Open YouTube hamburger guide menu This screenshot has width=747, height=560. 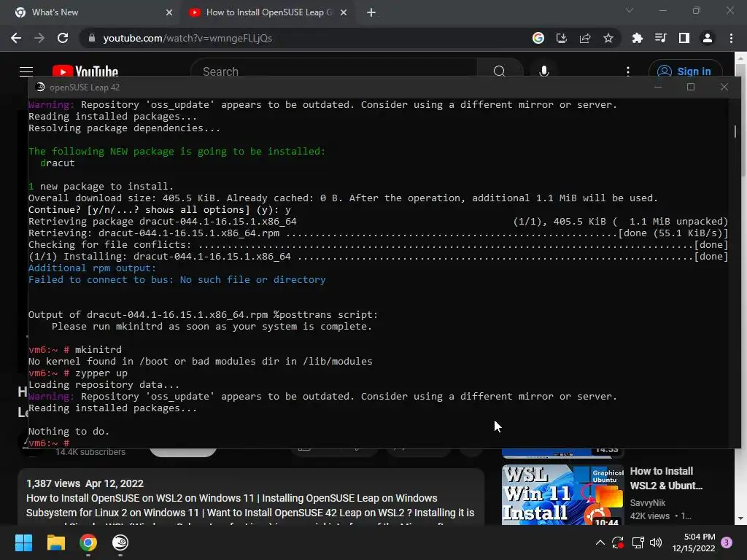(x=26, y=71)
